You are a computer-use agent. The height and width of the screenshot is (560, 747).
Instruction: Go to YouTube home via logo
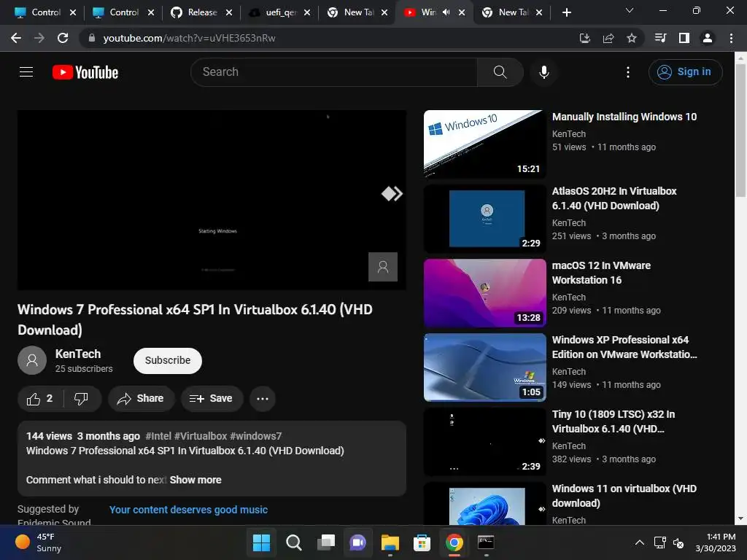85,72
